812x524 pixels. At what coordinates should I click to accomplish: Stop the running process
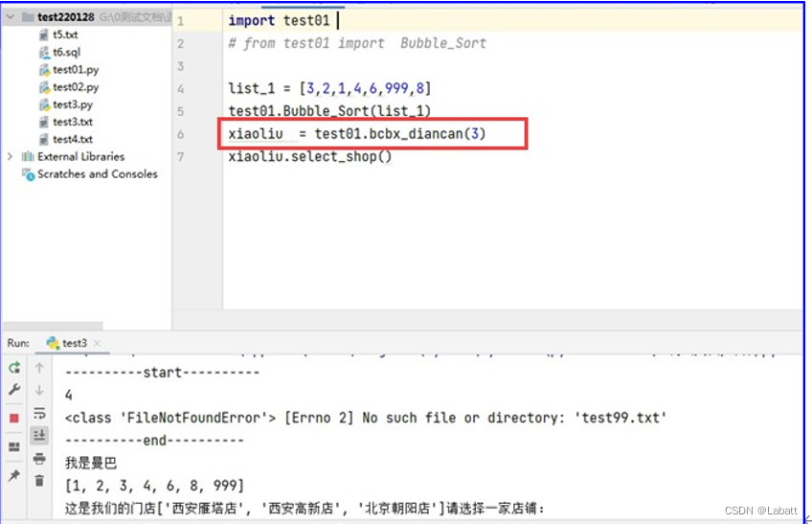pyautogui.click(x=14, y=418)
